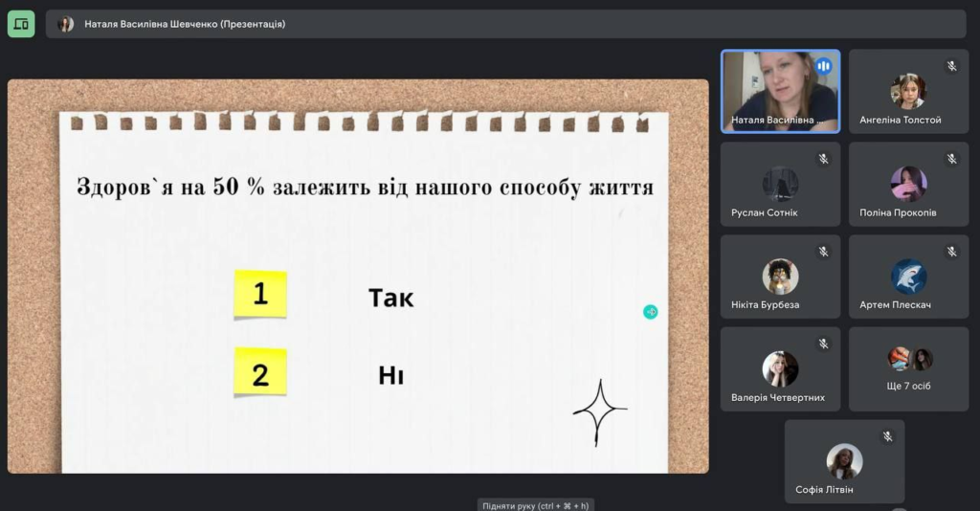980x511 pixels.
Task: Click the answer text Так
Action: pyautogui.click(x=391, y=298)
